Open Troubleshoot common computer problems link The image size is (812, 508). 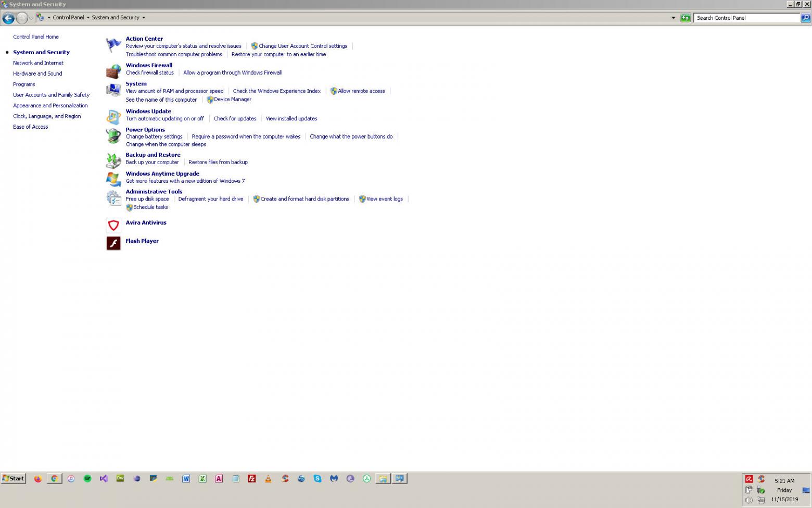(x=174, y=55)
